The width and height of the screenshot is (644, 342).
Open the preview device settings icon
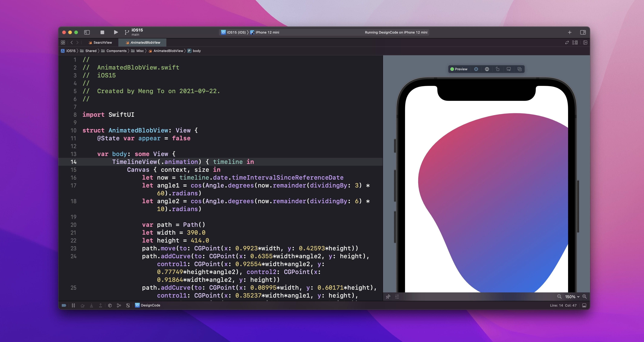pyautogui.click(x=508, y=69)
